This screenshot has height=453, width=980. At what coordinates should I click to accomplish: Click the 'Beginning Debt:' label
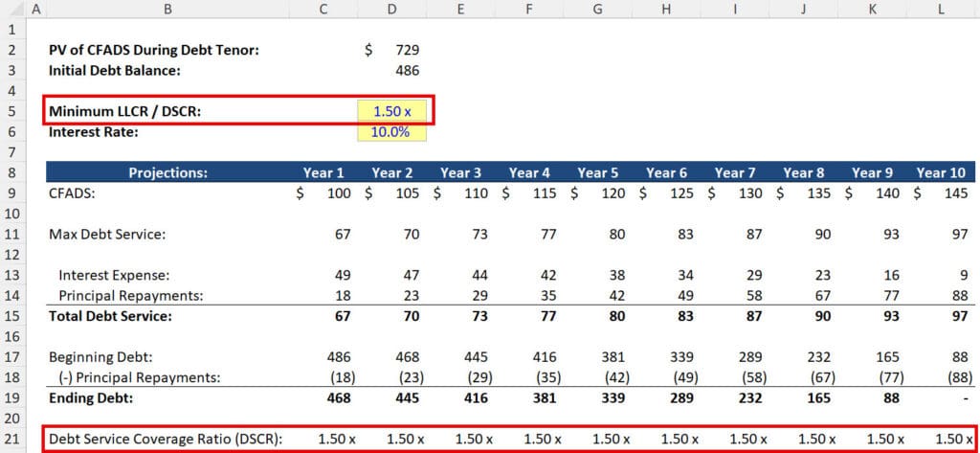click(101, 357)
